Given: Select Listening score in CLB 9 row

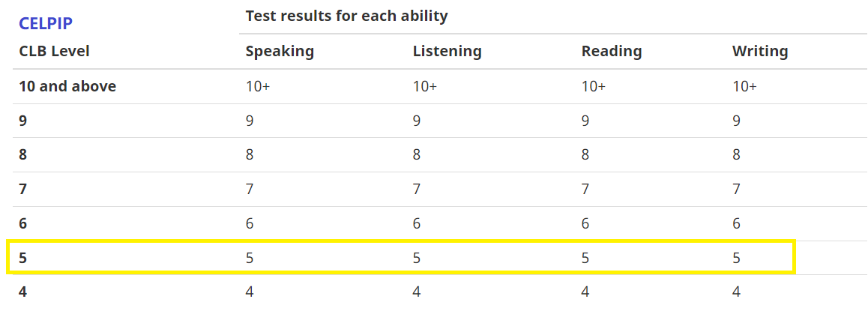Looking at the screenshot, I should (417, 121).
